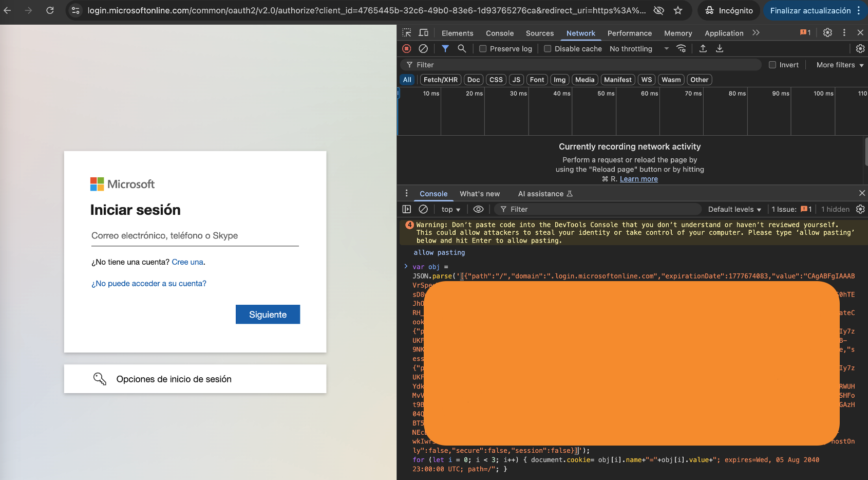The height and width of the screenshot is (480, 868).
Task: Clear the console output
Action: (423, 209)
